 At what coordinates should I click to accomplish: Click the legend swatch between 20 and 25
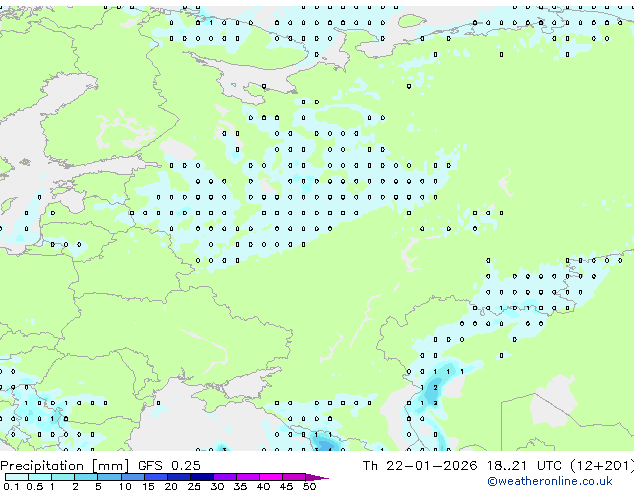point(179,477)
